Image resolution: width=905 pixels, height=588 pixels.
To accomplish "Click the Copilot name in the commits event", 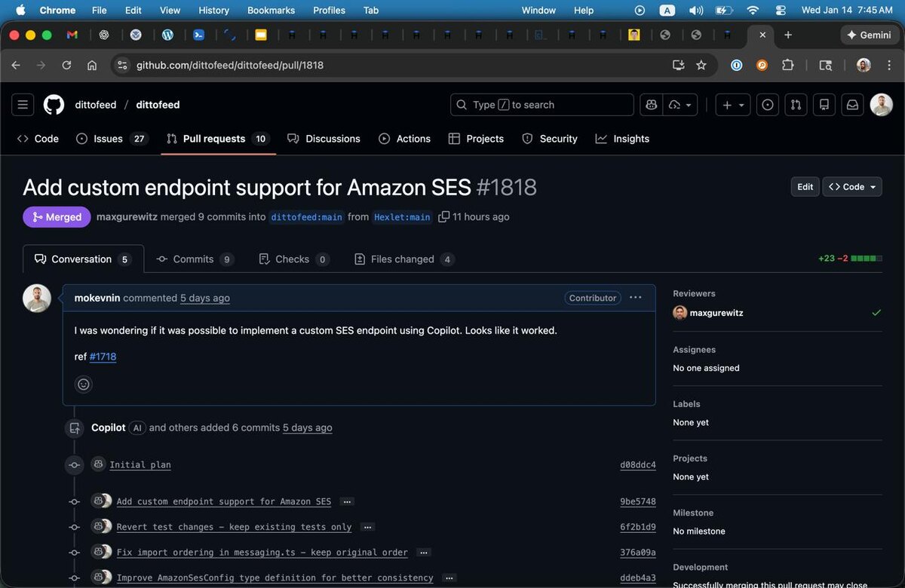I will 109,427.
